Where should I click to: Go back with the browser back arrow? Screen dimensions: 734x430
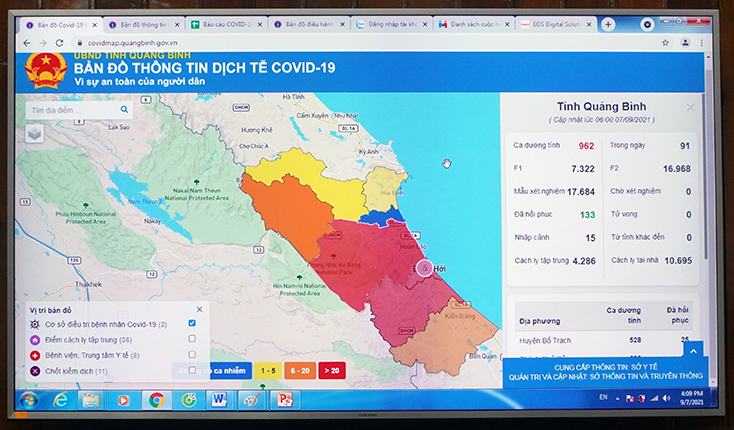coord(27,43)
